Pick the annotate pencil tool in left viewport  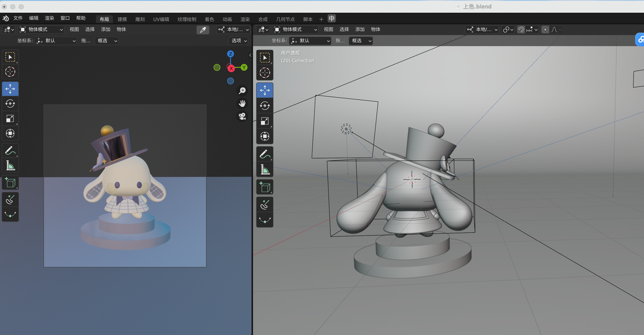click(x=10, y=151)
